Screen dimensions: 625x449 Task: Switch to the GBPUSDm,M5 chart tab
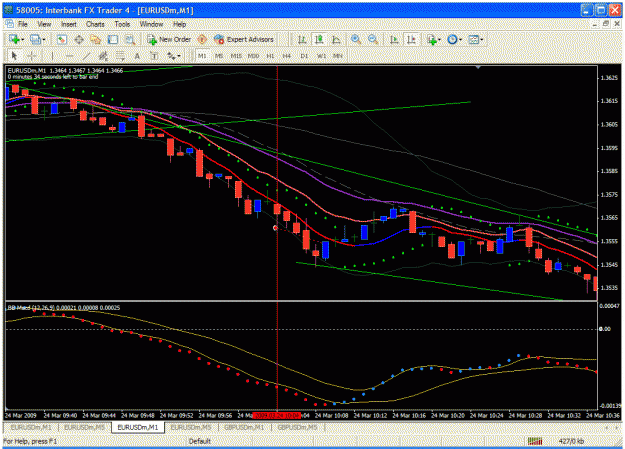click(297, 427)
